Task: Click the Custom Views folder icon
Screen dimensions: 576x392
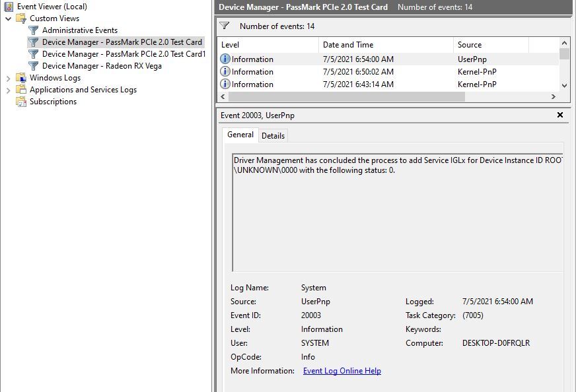Action: pos(21,18)
